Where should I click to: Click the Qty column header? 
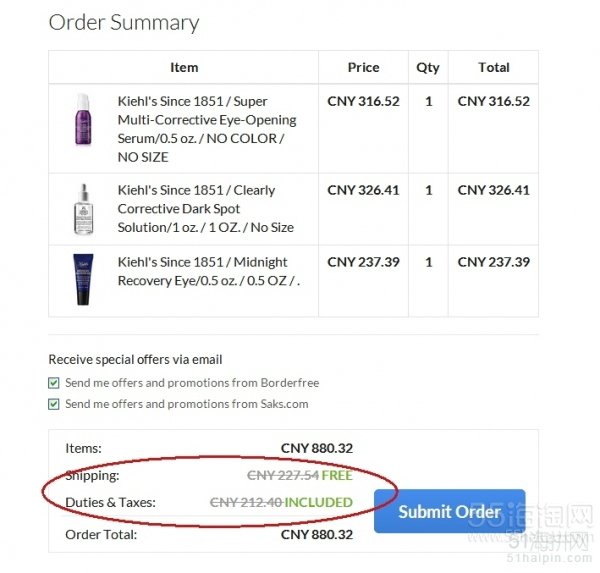(428, 67)
